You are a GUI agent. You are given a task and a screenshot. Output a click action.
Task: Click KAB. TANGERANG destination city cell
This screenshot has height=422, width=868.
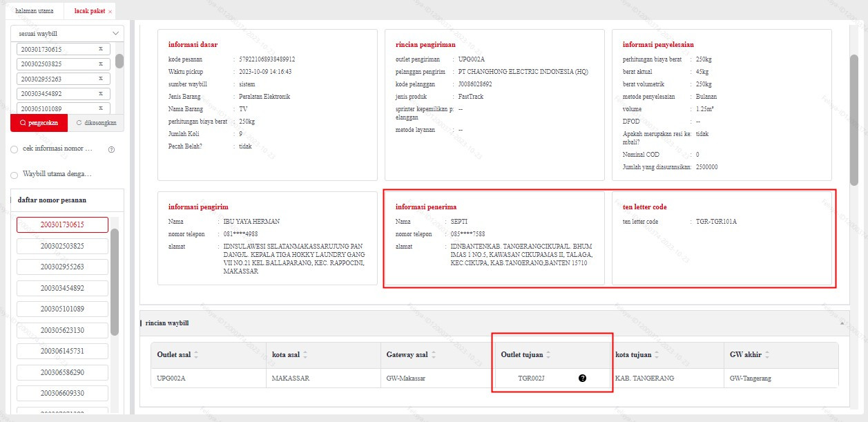click(644, 378)
